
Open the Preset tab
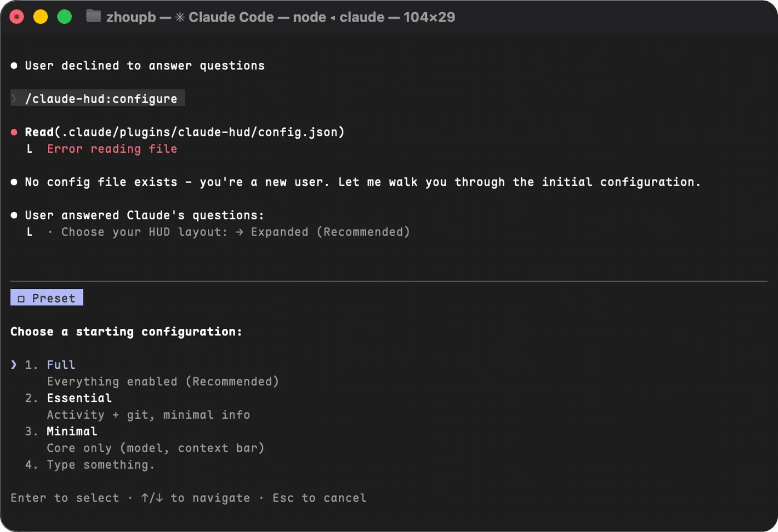click(47, 298)
